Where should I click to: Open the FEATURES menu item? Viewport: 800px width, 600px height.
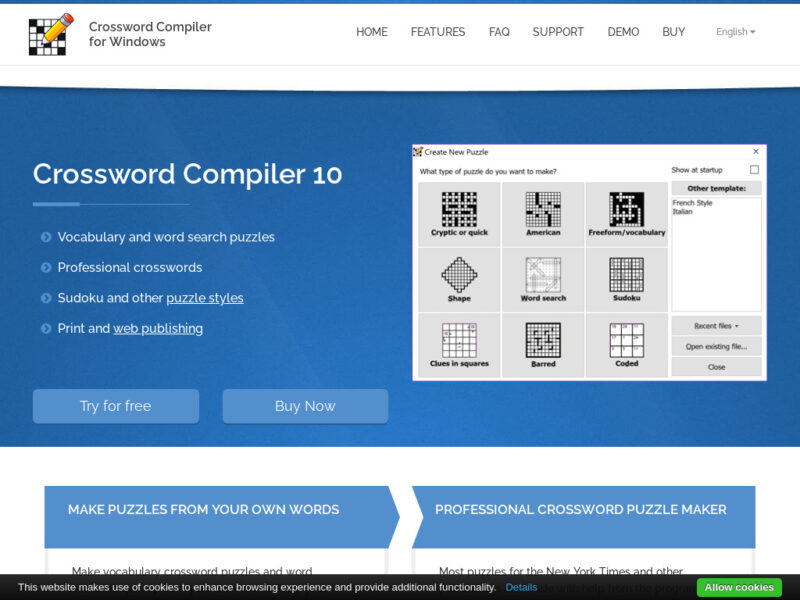(x=438, y=32)
